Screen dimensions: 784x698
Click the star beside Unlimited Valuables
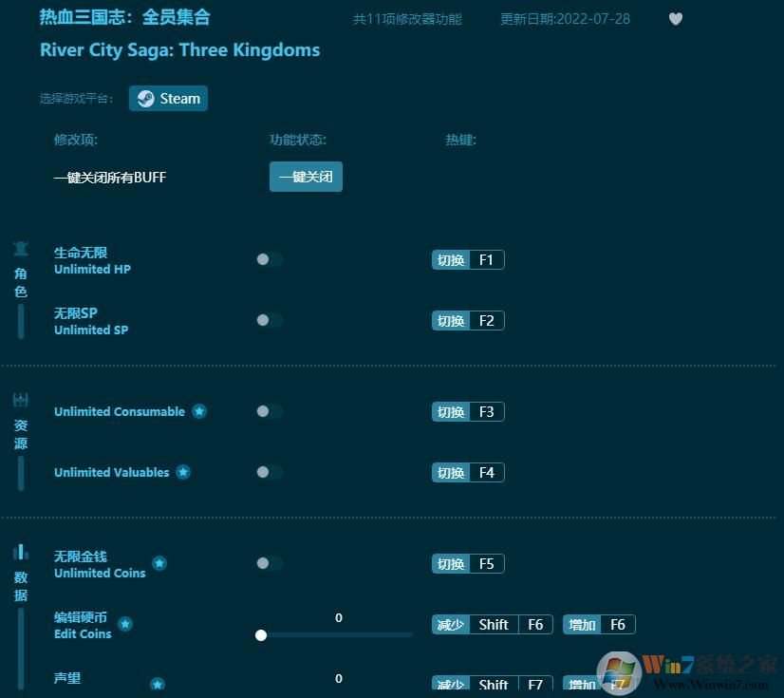[x=182, y=472]
